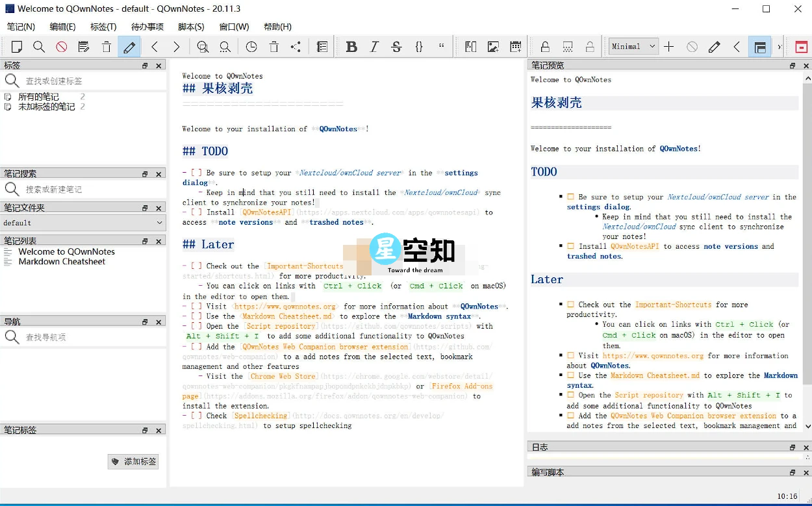Open the 帮助(H) menu

(277, 27)
